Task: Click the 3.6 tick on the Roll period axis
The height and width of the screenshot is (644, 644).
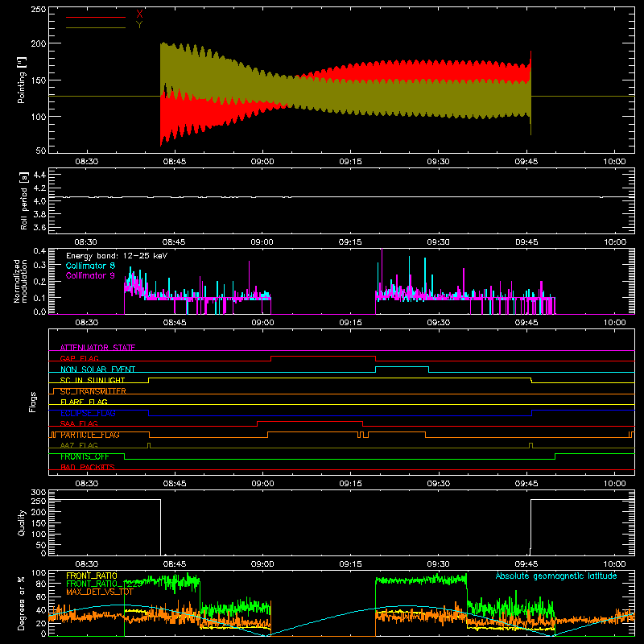Action: 39,227
